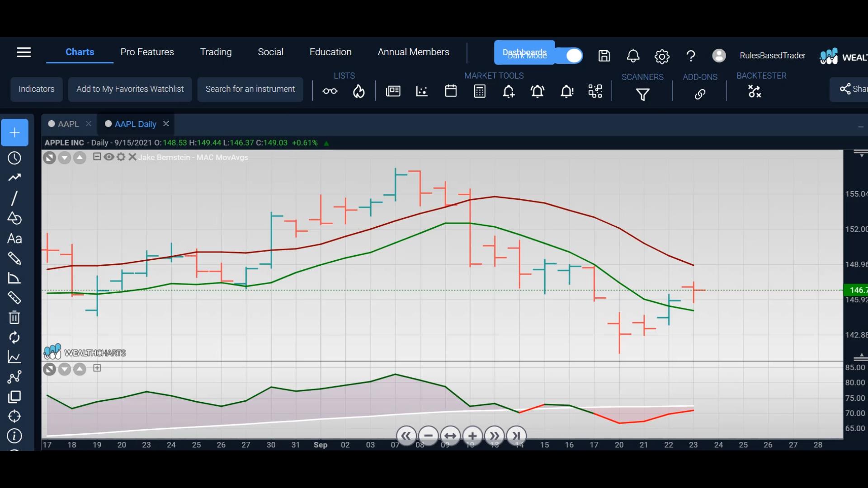Screen dimensions: 868x488
Task: Move price pane down arrow
Action: pyautogui.click(x=65, y=158)
